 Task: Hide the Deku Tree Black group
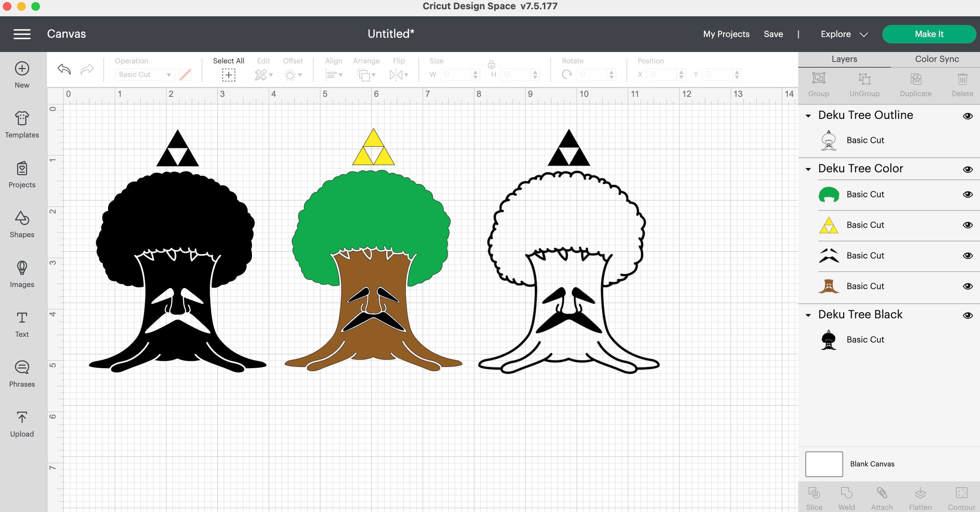[968, 315]
